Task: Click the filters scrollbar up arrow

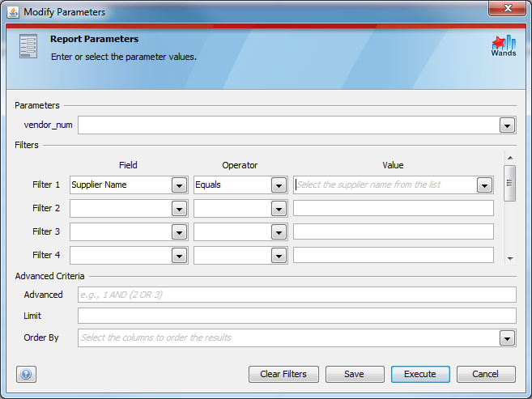Action: point(510,158)
